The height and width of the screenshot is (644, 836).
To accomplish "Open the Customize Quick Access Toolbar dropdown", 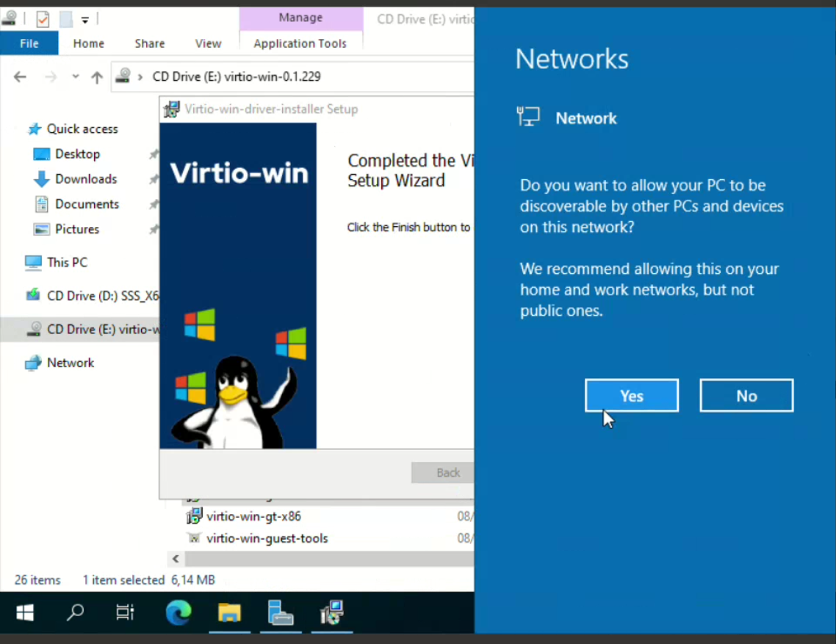I will pos(85,20).
